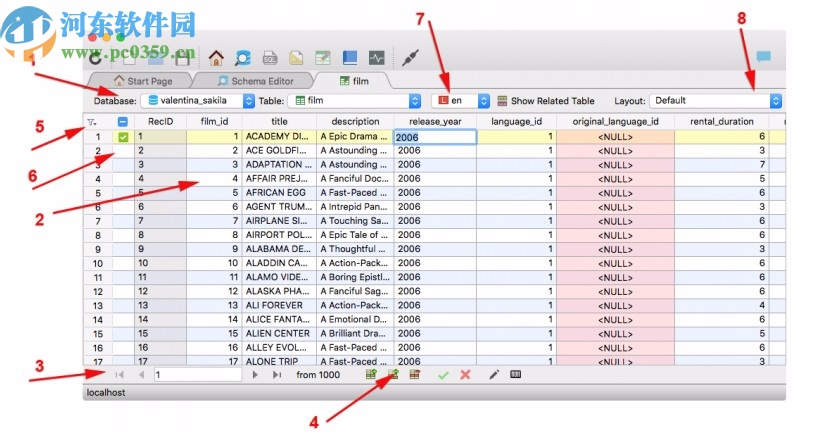The height and width of the screenshot is (437, 819).
Task: Select the film tab
Action: (x=354, y=81)
